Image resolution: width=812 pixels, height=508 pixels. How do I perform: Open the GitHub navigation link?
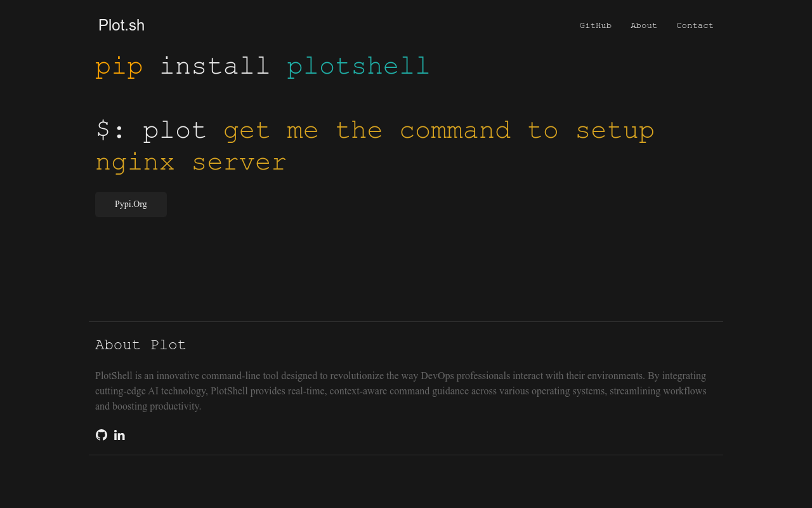point(596,25)
